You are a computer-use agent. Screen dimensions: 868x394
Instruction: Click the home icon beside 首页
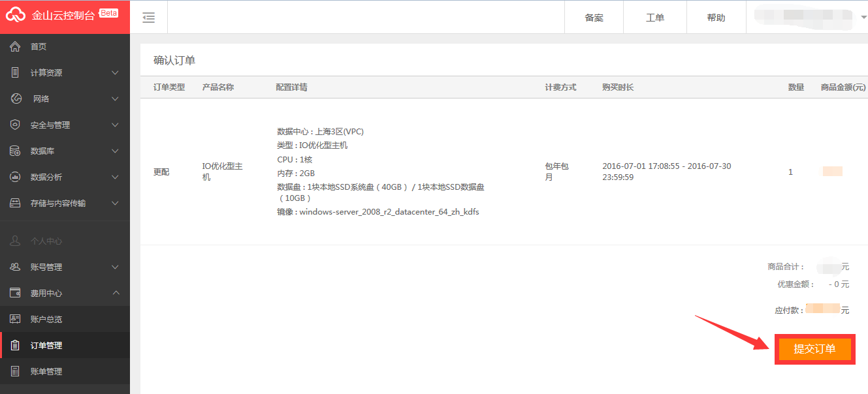point(16,46)
